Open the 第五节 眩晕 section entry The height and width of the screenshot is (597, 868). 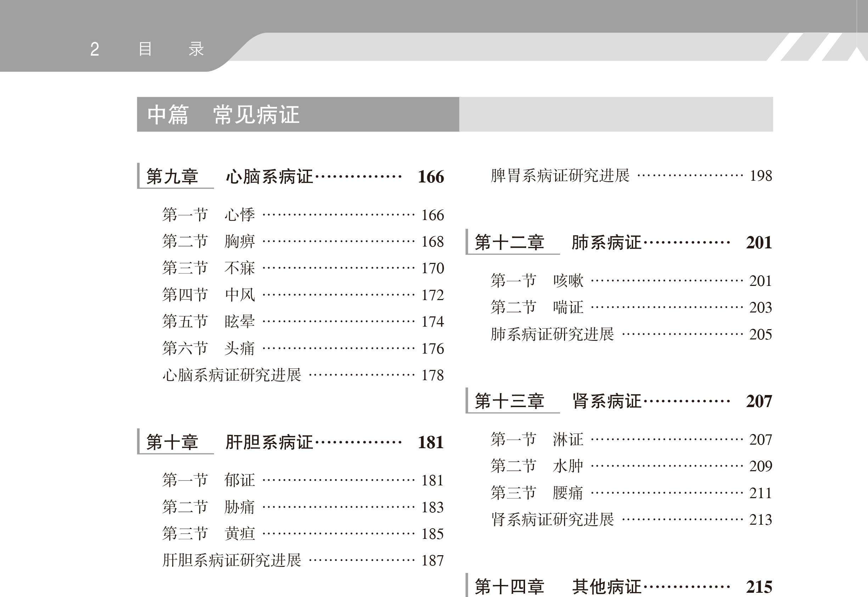(239, 322)
